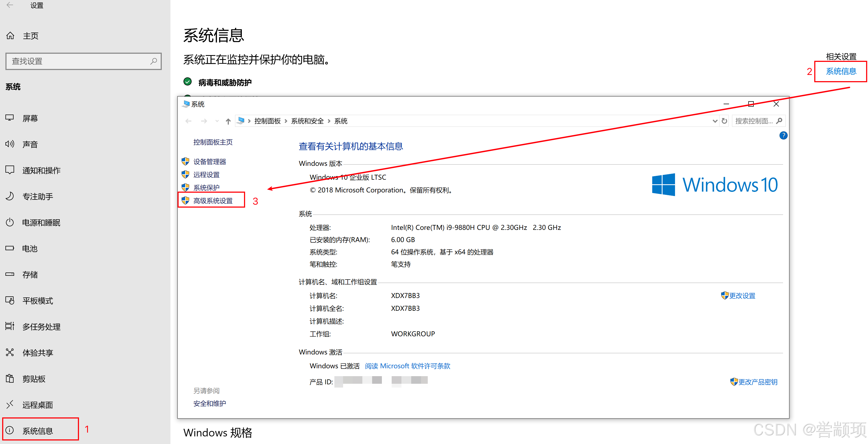
Task: Select Clipboard (剪贴板) in sidebar
Action: (34, 379)
